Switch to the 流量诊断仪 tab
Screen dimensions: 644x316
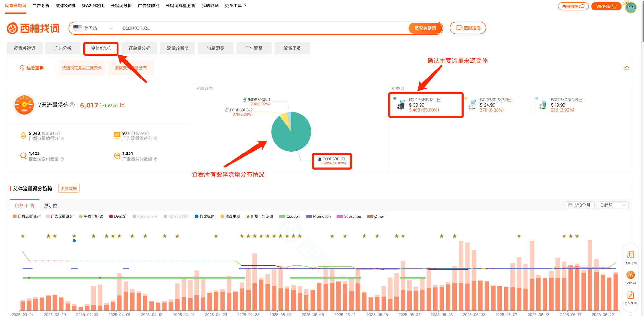click(x=177, y=48)
